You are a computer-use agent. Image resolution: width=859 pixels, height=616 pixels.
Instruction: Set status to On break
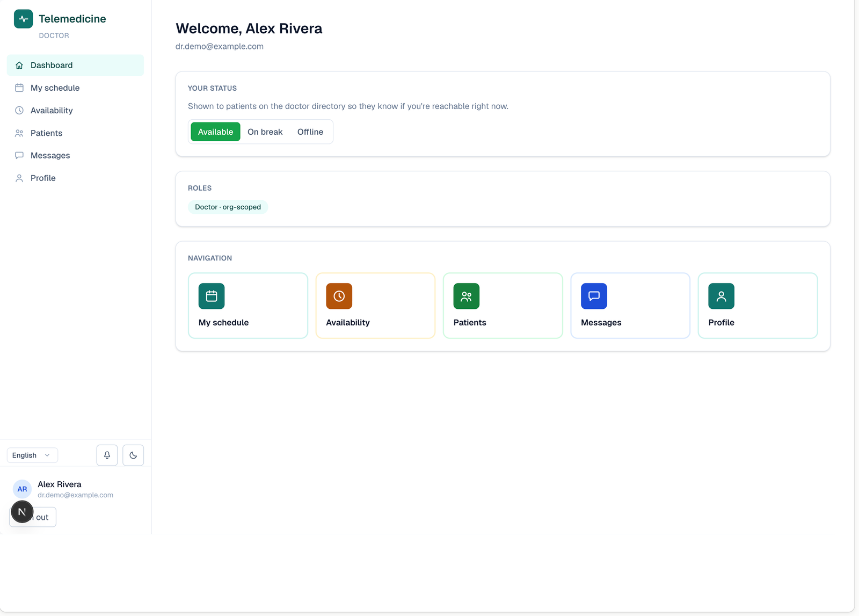pyautogui.click(x=265, y=132)
